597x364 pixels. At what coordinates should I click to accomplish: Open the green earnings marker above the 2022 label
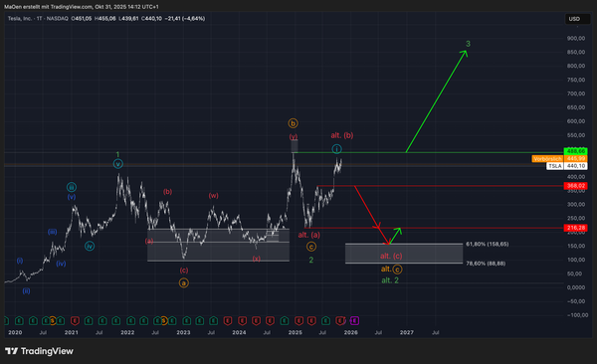tap(130, 321)
